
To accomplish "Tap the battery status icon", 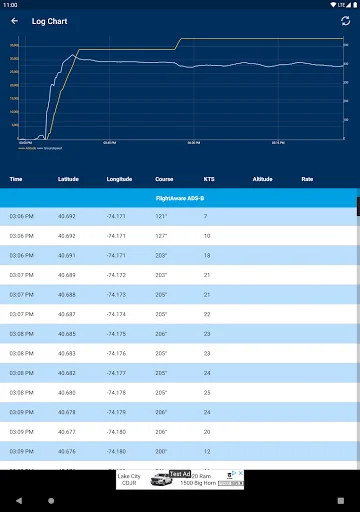I will (x=355, y=5).
